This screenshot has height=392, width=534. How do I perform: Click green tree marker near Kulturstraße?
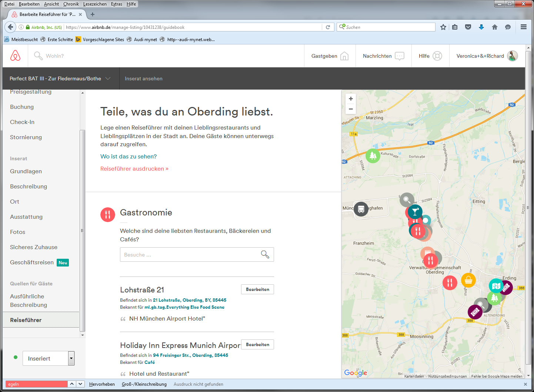pyautogui.click(x=373, y=156)
